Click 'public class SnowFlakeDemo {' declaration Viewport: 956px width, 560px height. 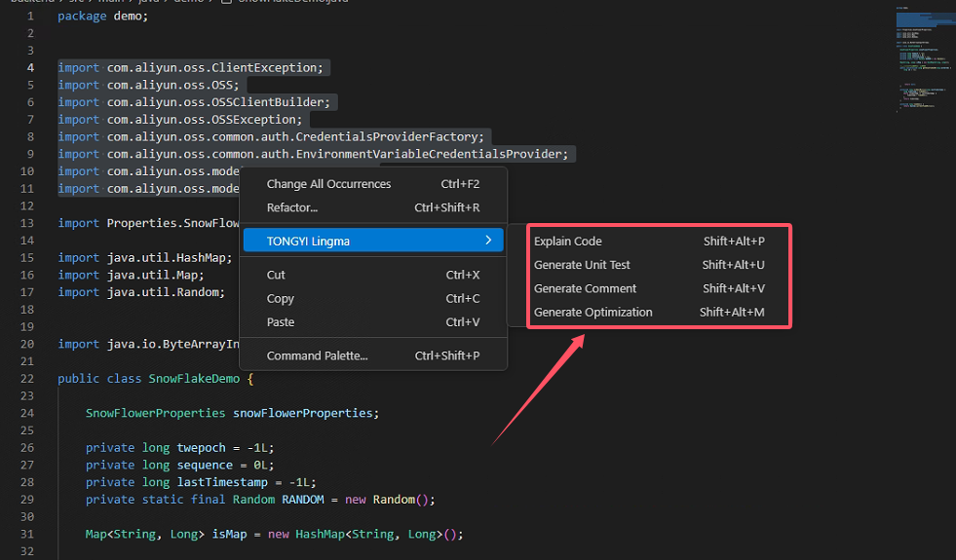pyautogui.click(x=156, y=379)
